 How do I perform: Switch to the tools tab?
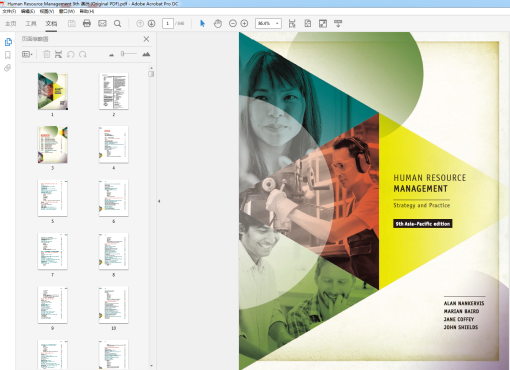(x=31, y=23)
